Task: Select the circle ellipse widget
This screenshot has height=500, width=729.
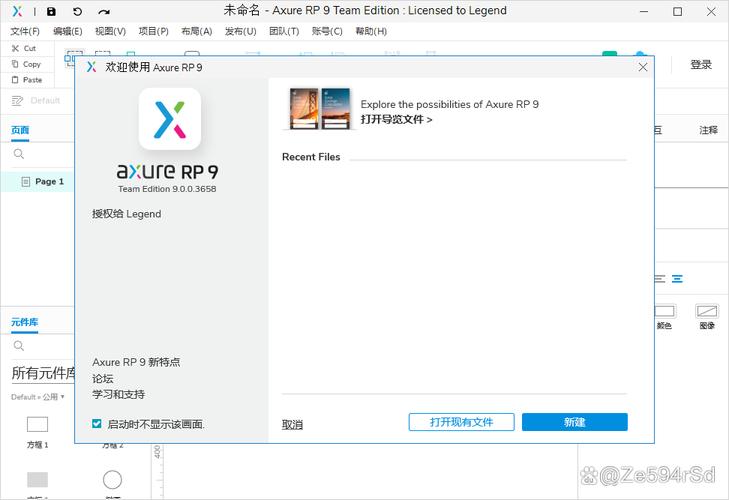Action: [112, 480]
